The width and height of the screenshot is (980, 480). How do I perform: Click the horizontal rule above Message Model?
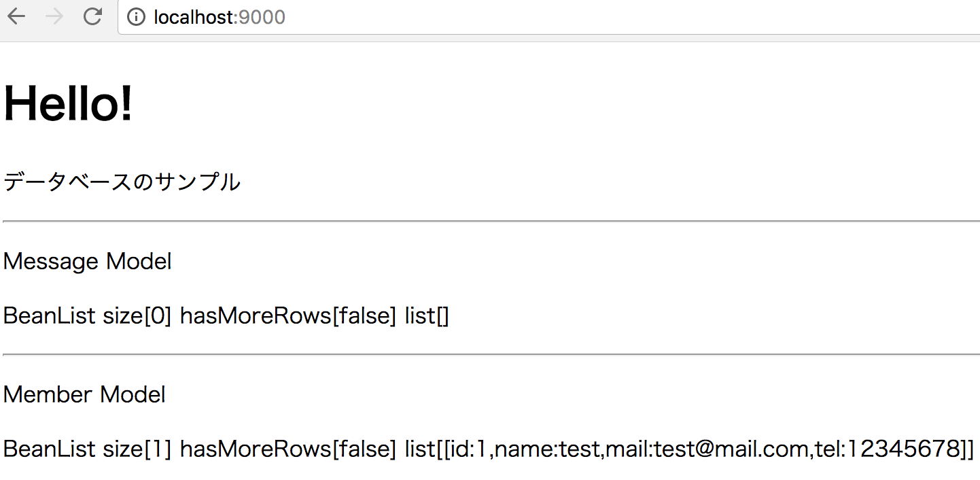[491, 221]
